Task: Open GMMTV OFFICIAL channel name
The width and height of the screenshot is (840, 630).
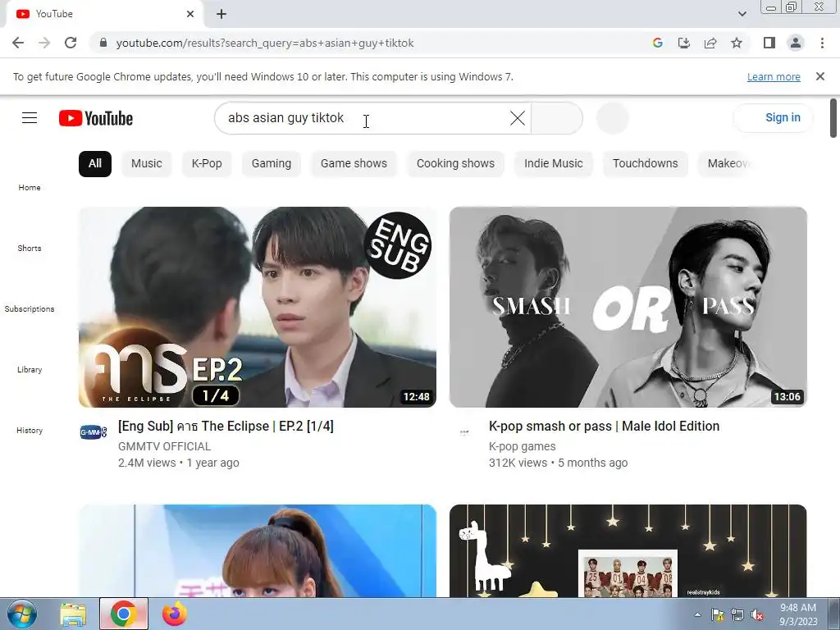Action: (x=164, y=446)
